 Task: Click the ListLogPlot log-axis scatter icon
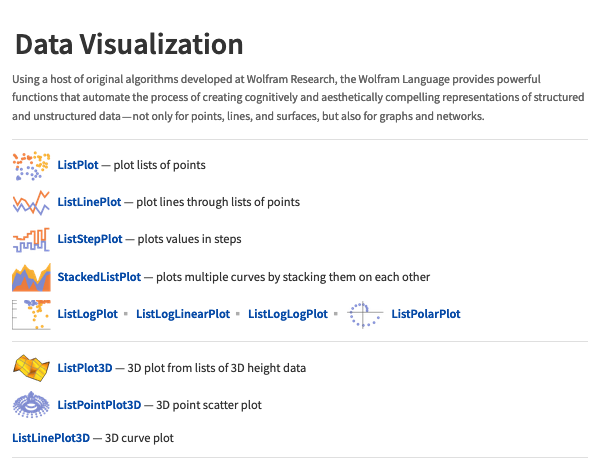point(31,314)
